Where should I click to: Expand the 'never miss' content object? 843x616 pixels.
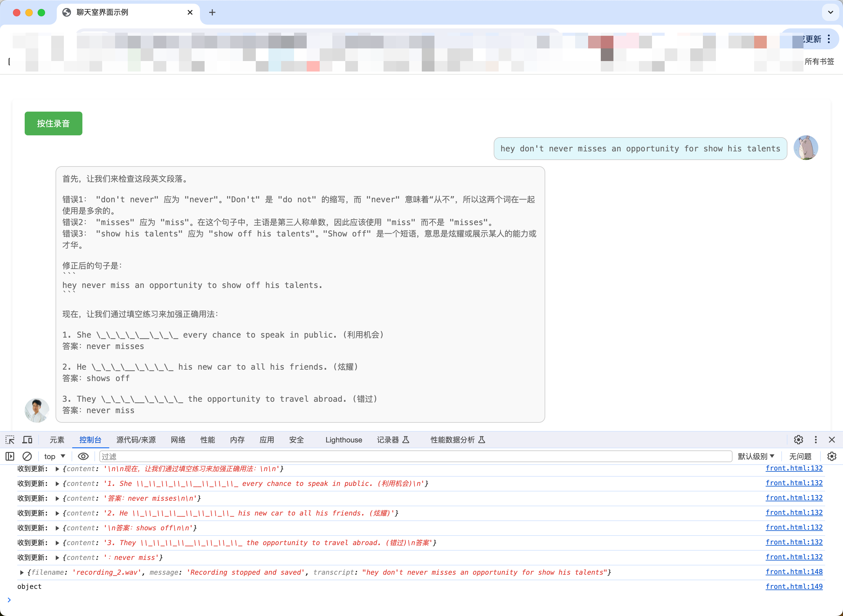coord(57,557)
